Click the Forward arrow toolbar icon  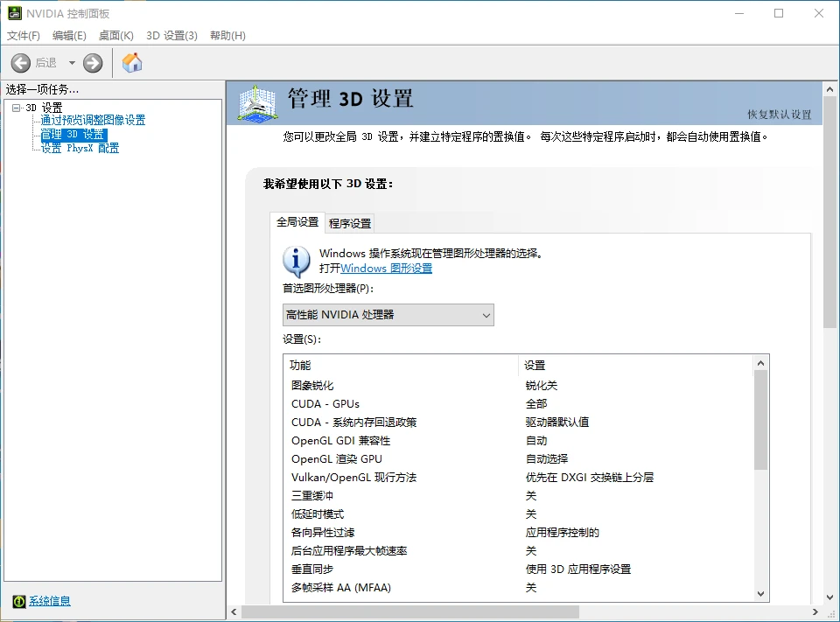pyautogui.click(x=93, y=63)
